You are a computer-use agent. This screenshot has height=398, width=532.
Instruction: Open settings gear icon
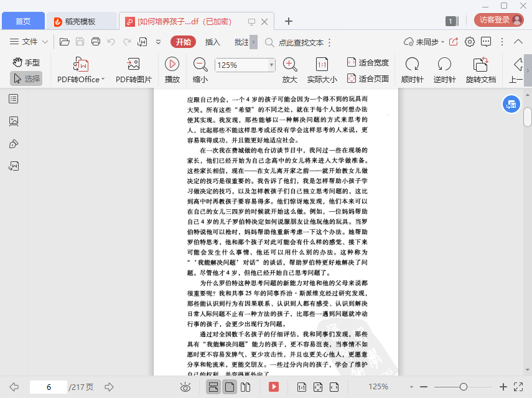pyautogui.click(x=470, y=42)
